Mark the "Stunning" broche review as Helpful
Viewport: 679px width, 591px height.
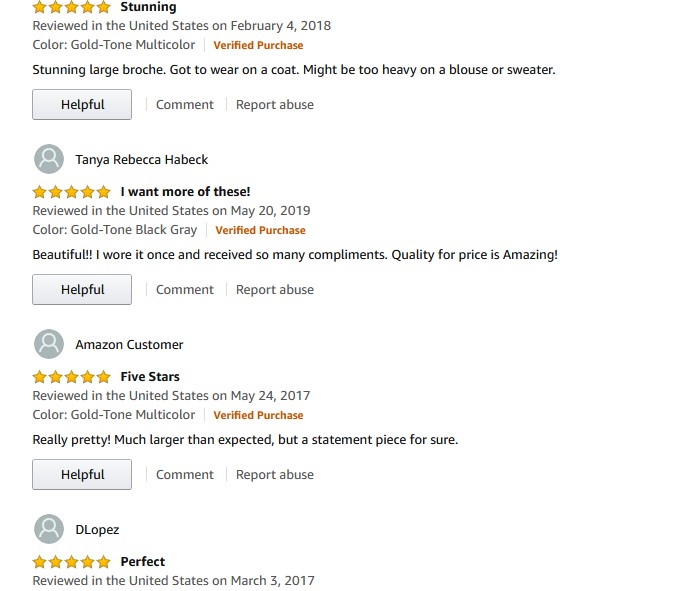pyautogui.click(x=82, y=105)
